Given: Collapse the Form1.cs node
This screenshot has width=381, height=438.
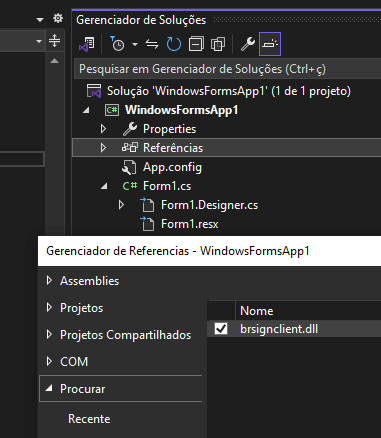Looking at the screenshot, I should coord(104,186).
